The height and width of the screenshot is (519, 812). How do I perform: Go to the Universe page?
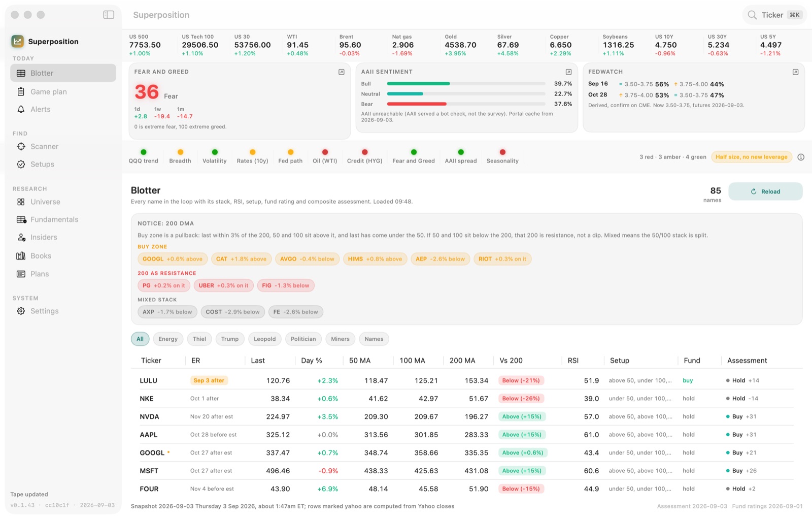click(63, 202)
